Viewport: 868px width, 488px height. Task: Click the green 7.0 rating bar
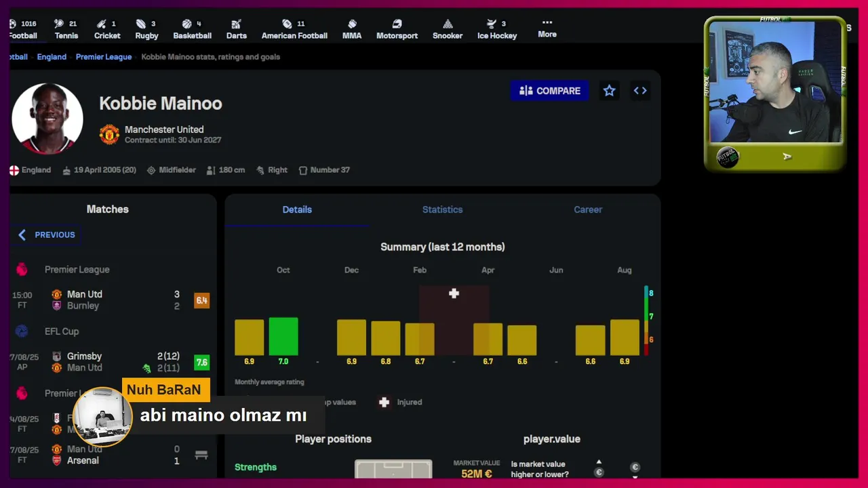pos(283,336)
